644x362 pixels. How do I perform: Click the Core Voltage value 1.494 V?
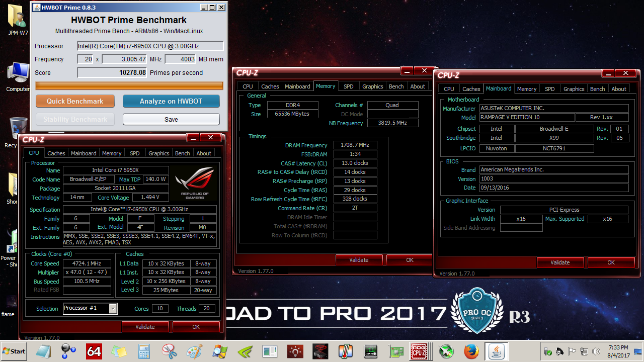pyautogui.click(x=150, y=198)
